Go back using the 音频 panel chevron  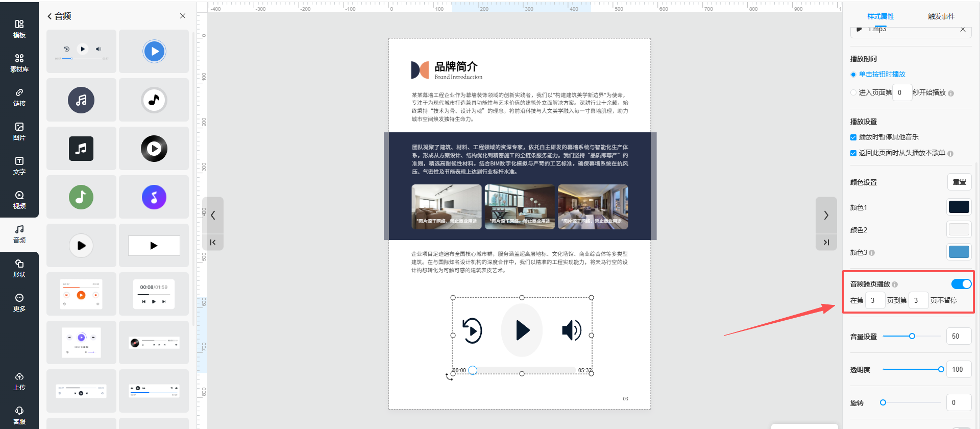point(50,16)
